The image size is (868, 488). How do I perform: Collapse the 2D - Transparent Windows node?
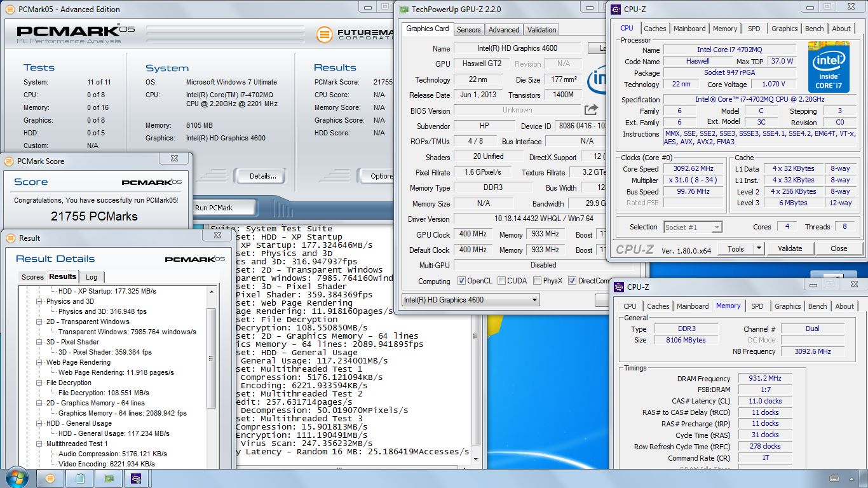(41, 322)
